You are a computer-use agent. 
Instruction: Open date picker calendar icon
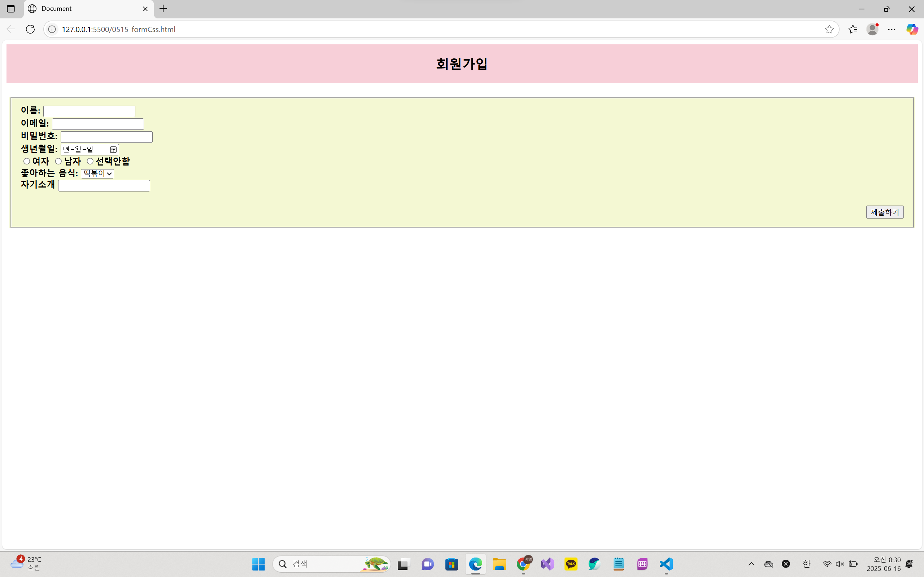click(113, 150)
